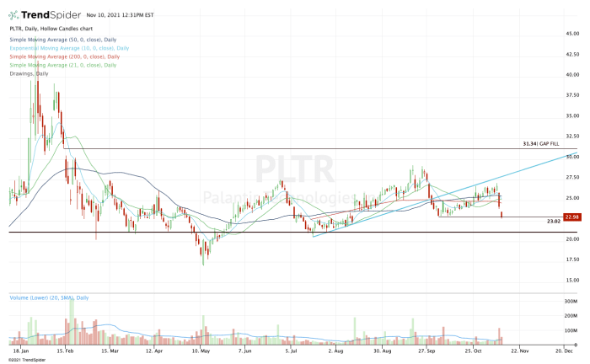
Task: Select the Simple Moving Average (21) legend
Action: (63, 65)
